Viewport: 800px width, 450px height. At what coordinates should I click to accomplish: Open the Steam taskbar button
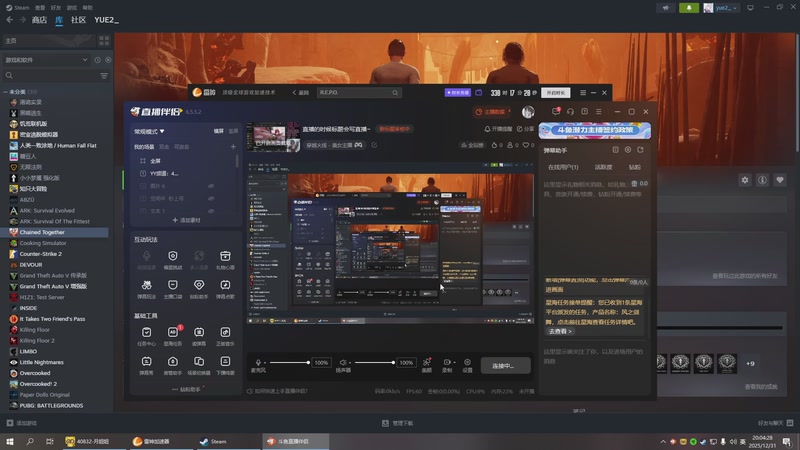point(228,441)
